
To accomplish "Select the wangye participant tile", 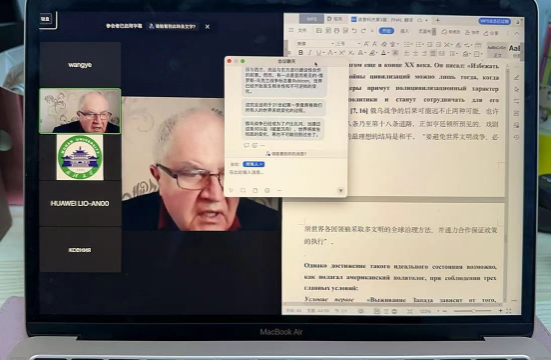I will [80, 65].
